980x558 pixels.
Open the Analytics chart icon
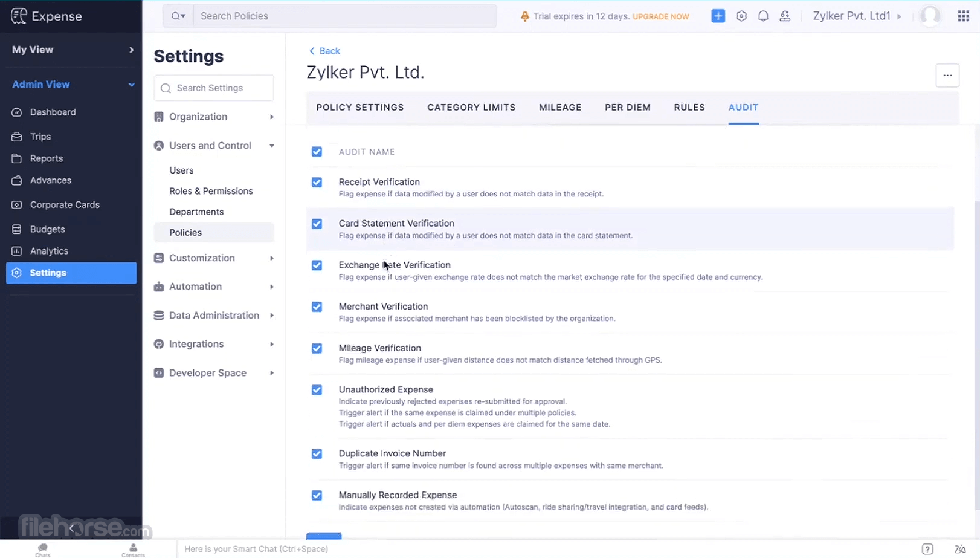(17, 251)
